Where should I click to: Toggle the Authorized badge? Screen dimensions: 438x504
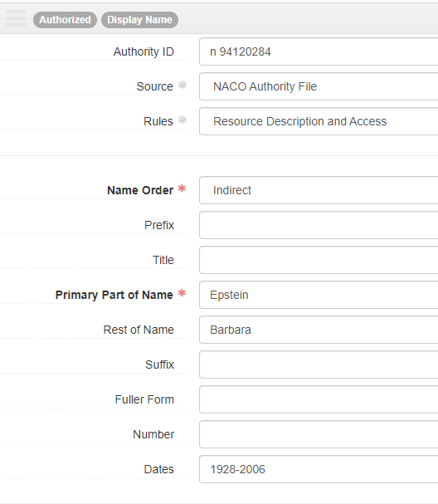[65, 20]
